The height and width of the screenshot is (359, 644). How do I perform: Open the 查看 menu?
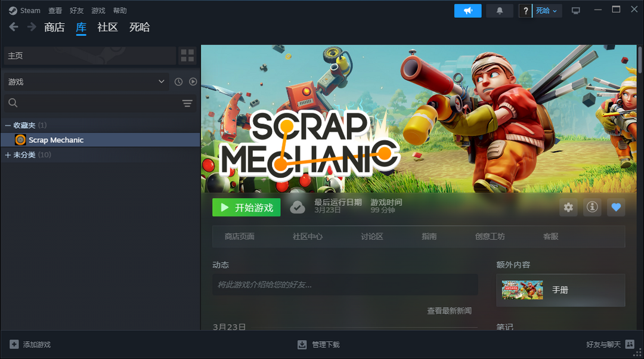[x=55, y=11]
